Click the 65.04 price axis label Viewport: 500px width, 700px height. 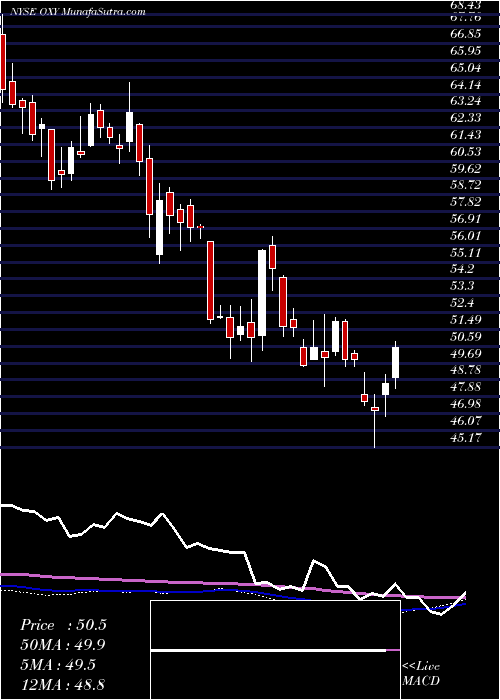pyautogui.click(x=466, y=68)
